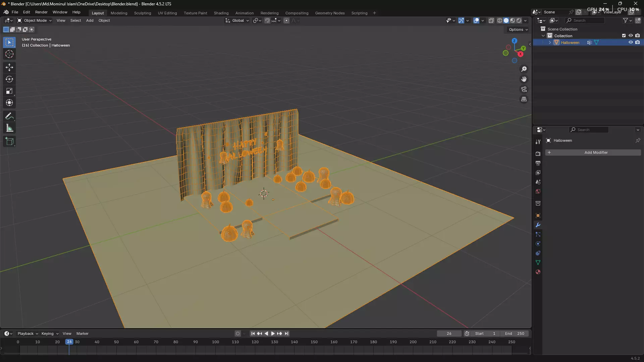Toggle viewport overlays display
Viewport: 644px width, 362px height.
coord(476,20)
